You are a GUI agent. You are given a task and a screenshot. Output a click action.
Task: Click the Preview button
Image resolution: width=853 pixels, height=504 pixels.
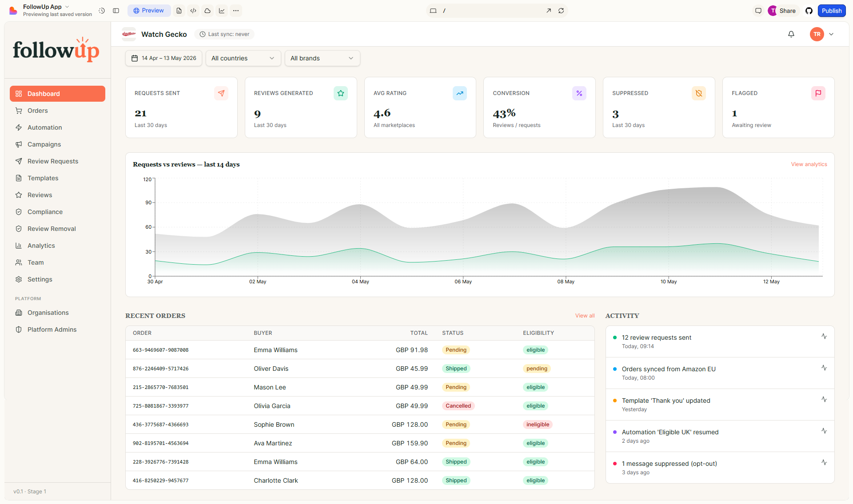point(149,11)
